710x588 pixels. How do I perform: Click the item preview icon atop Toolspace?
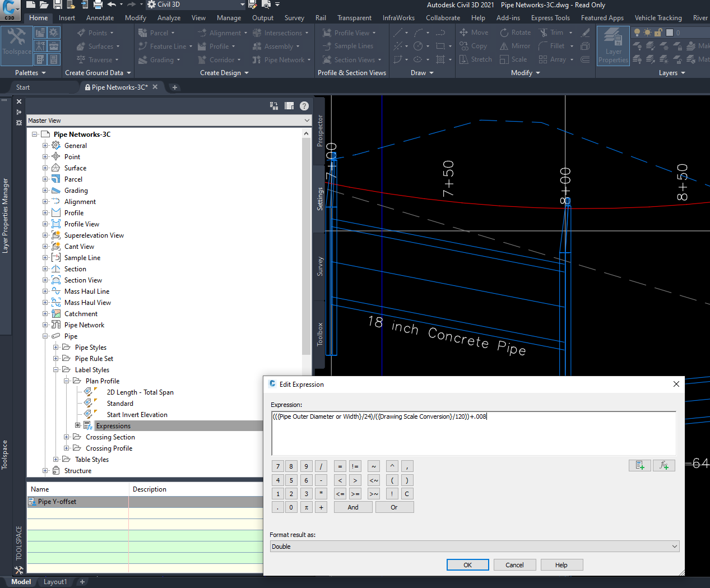[289, 105]
